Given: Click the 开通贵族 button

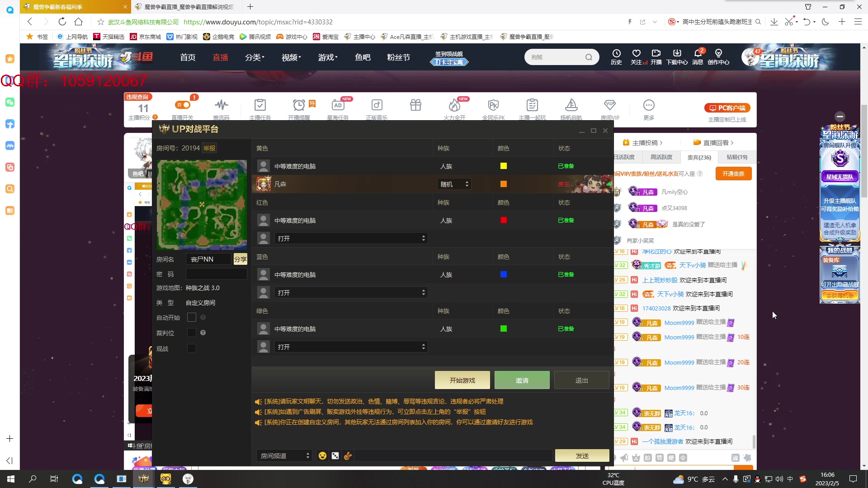Looking at the screenshot, I should [x=733, y=174].
